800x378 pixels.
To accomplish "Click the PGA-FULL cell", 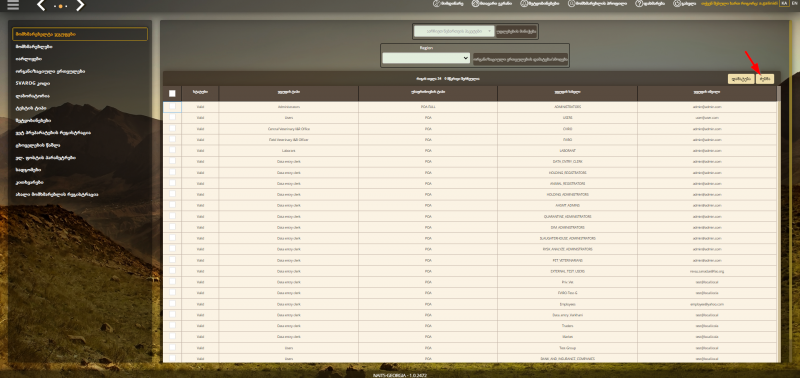I will tap(428, 107).
